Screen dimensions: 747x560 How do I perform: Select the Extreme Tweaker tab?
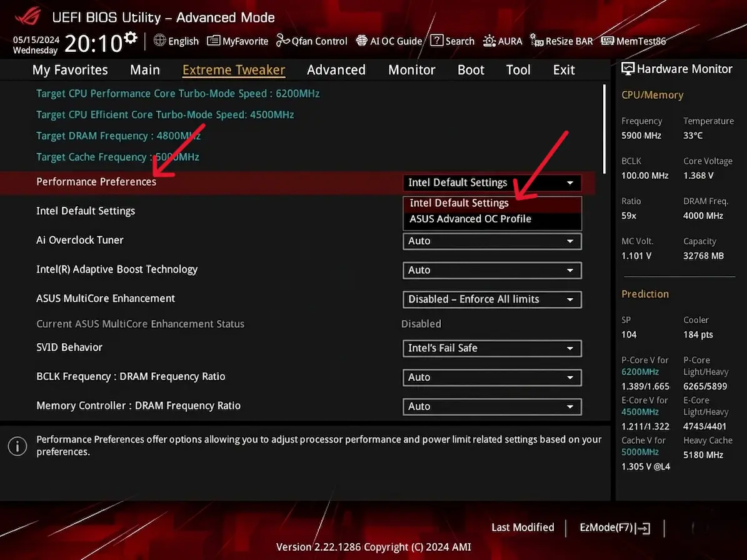tap(233, 70)
